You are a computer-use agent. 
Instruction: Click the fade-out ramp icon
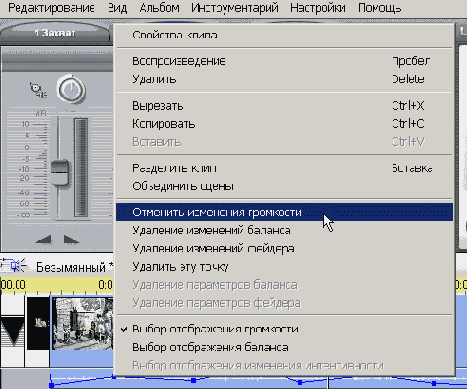[x=71, y=240]
